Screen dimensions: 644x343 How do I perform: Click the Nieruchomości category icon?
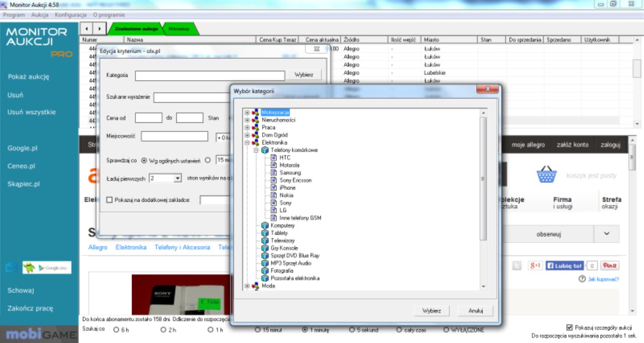pyautogui.click(x=256, y=120)
